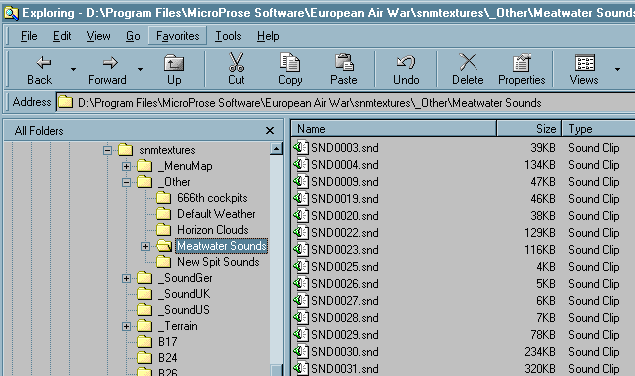Click the Explorer title bar magnifier icon
The image size is (635, 376).
point(11,13)
